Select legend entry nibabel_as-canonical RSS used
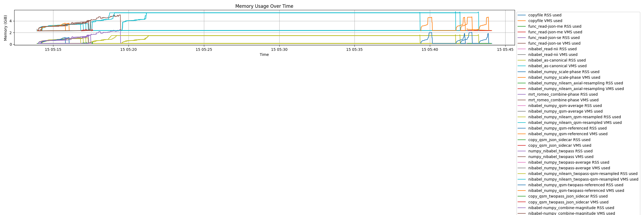 (552, 60)
